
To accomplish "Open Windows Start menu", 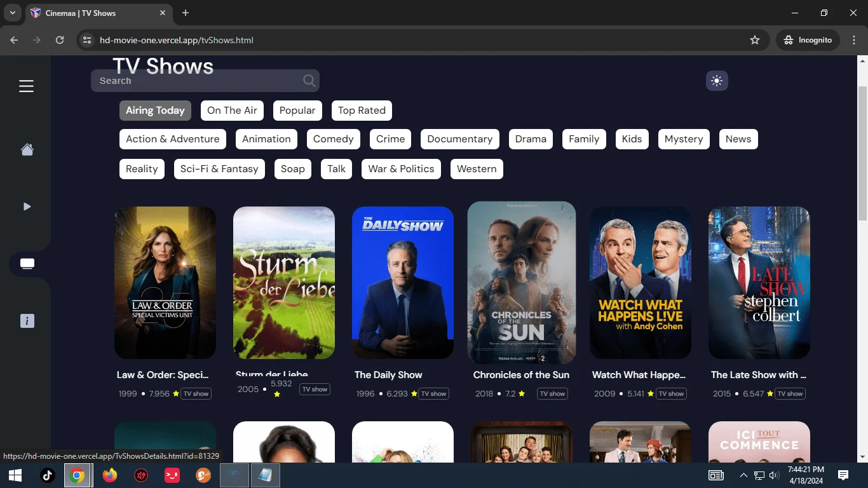I will pyautogui.click(x=15, y=475).
